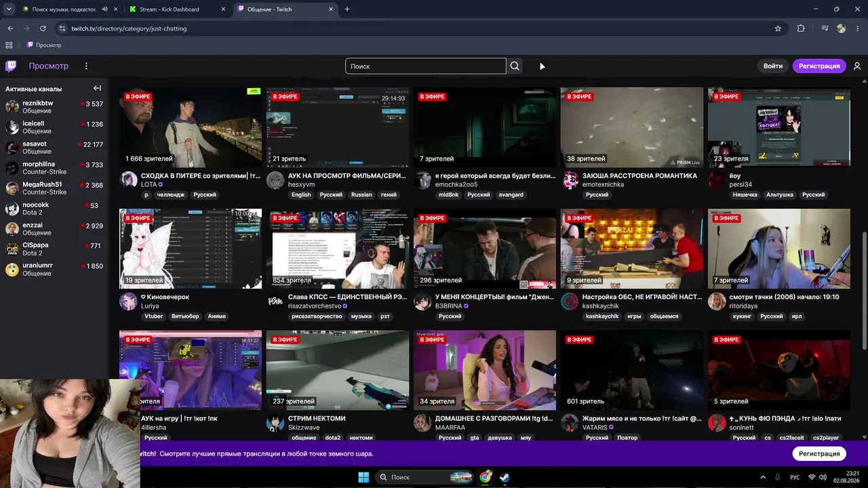The width and height of the screenshot is (868, 488).
Task: Select the Общение - Twitch tab
Action: (286, 9)
